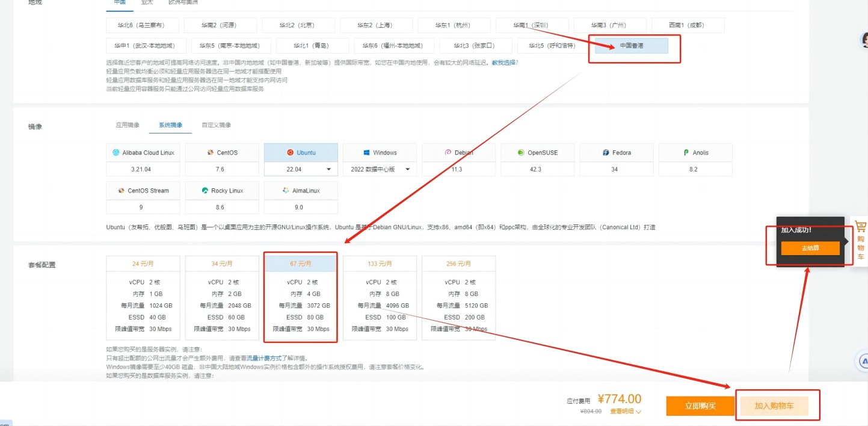This screenshot has width=868, height=426.
Task: Select region 华南2（河源）
Action: click(220, 25)
